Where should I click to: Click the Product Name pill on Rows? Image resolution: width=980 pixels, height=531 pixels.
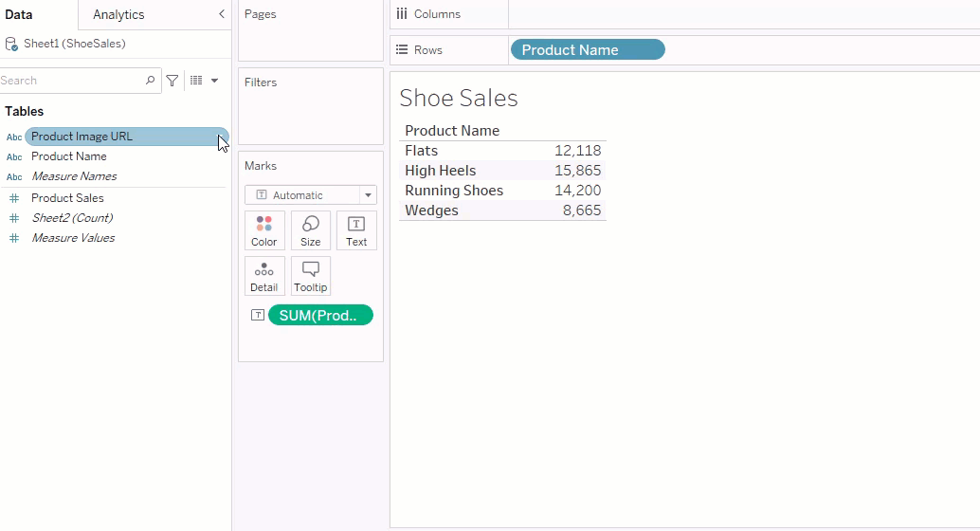point(588,50)
